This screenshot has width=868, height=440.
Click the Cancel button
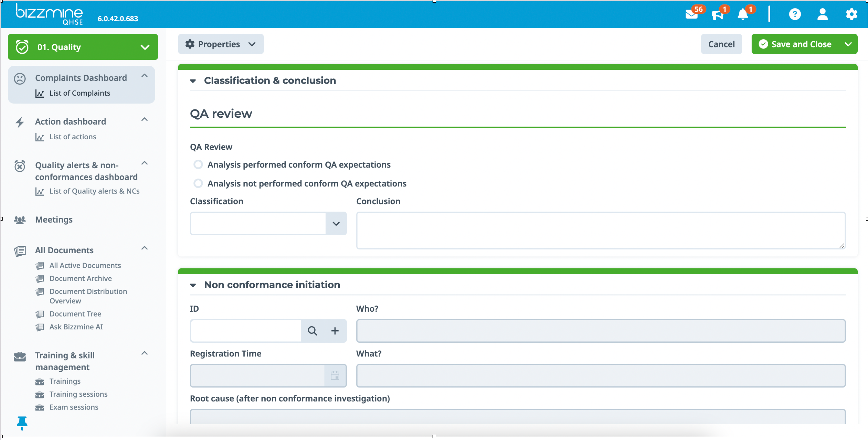(721, 44)
